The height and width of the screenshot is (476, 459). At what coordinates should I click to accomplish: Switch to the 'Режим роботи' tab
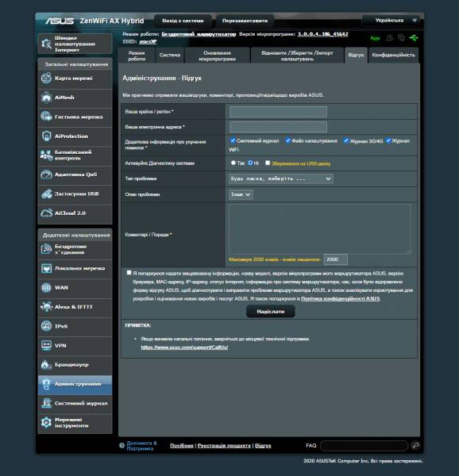137,56
